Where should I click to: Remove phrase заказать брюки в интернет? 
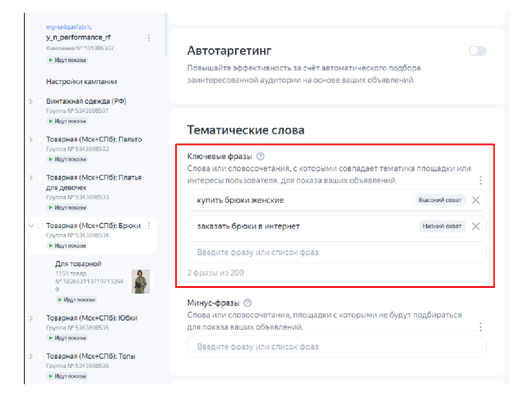pyautogui.click(x=476, y=226)
